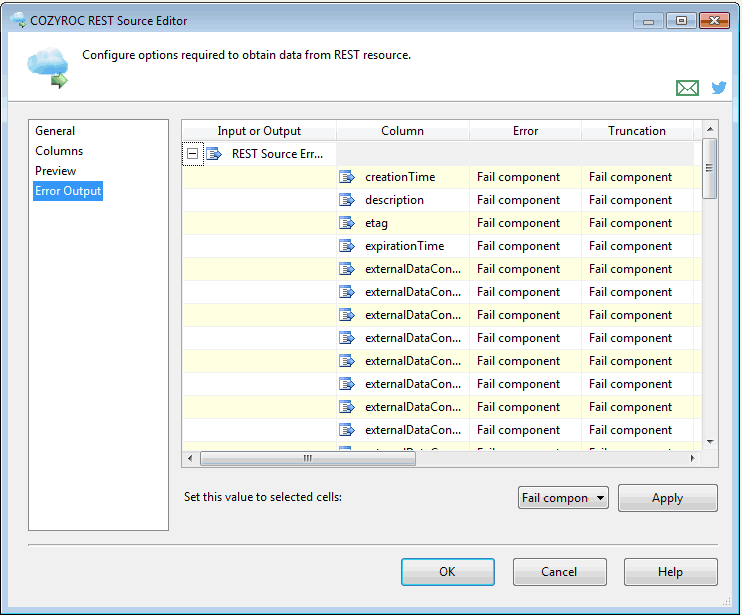Maximize the REST Source Editor window
Viewport: 742px width, 615px height.
681,21
